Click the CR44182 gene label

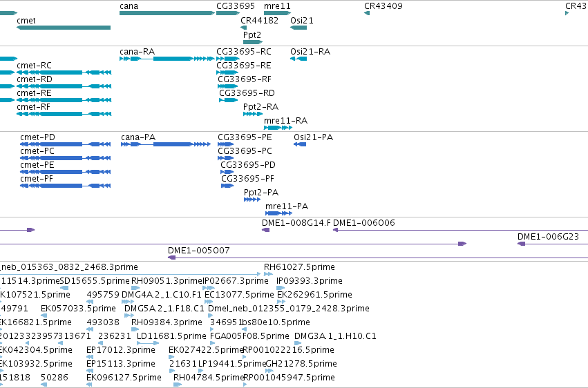[x=260, y=20]
